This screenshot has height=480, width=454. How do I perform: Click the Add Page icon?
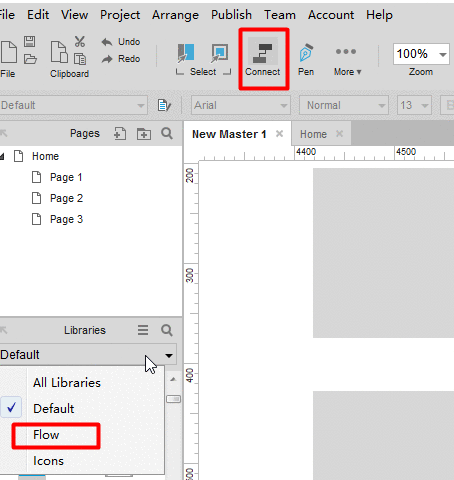[120, 134]
